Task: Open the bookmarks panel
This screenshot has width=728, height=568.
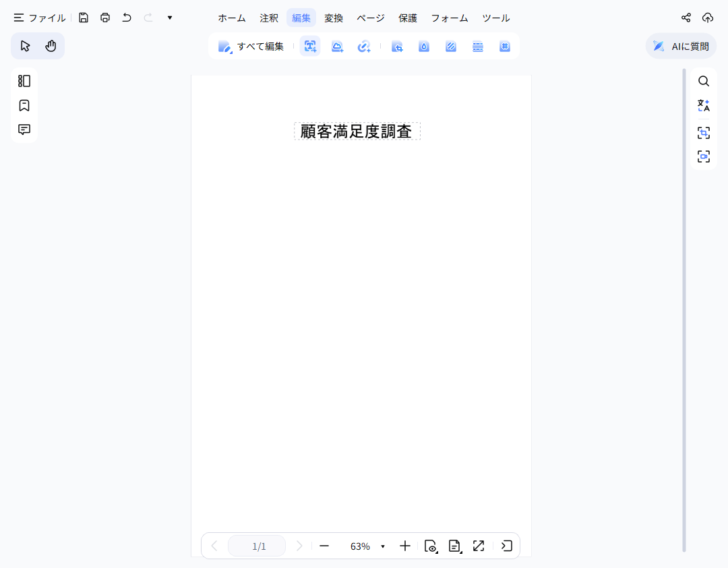Action: point(24,105)
